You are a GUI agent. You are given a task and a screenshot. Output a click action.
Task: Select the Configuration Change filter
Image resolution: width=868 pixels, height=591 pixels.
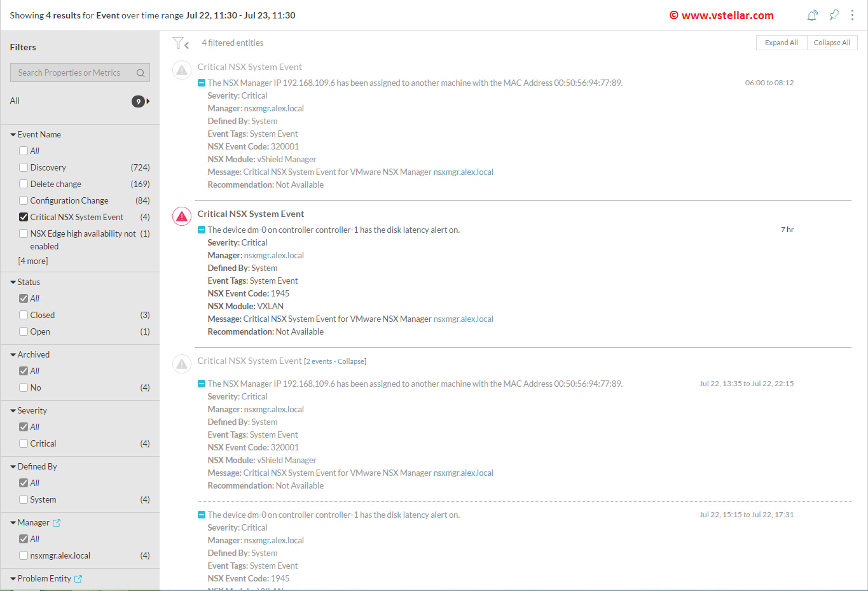point(24,200)
